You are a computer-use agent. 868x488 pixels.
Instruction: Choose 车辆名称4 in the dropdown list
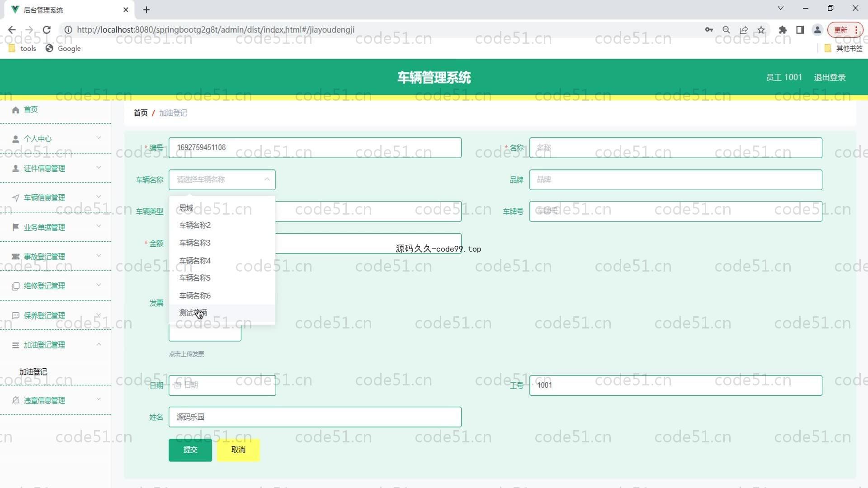pos(222,260)
